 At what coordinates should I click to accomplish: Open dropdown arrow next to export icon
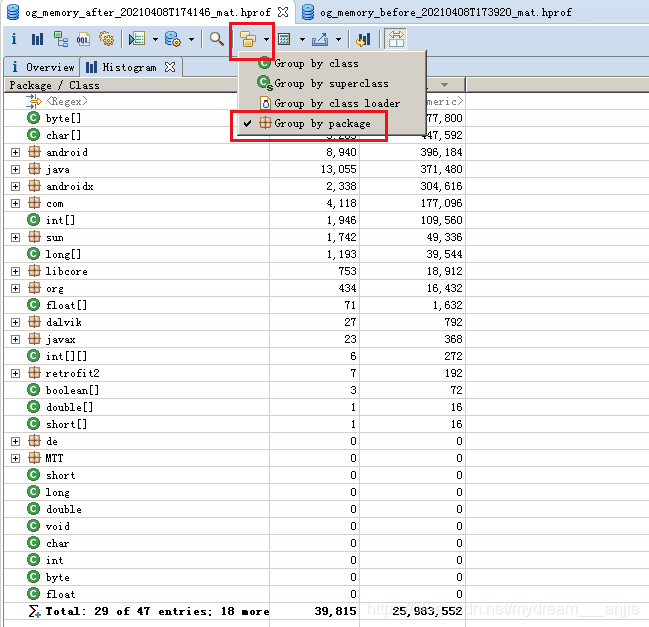coord(338,39)
